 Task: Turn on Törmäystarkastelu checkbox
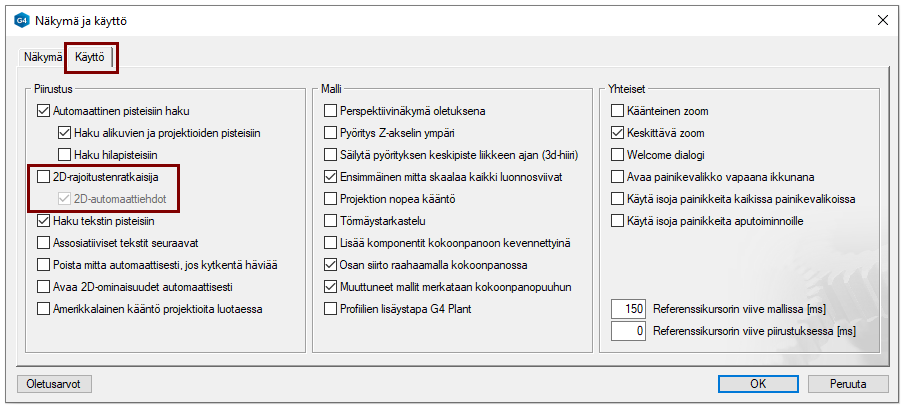(x=331, y=221)
